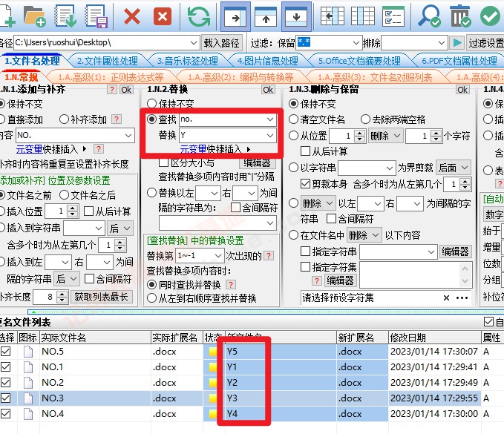Enable 指定字符串 checkbox
Screen dimensions: 504x434
point(305,251)
